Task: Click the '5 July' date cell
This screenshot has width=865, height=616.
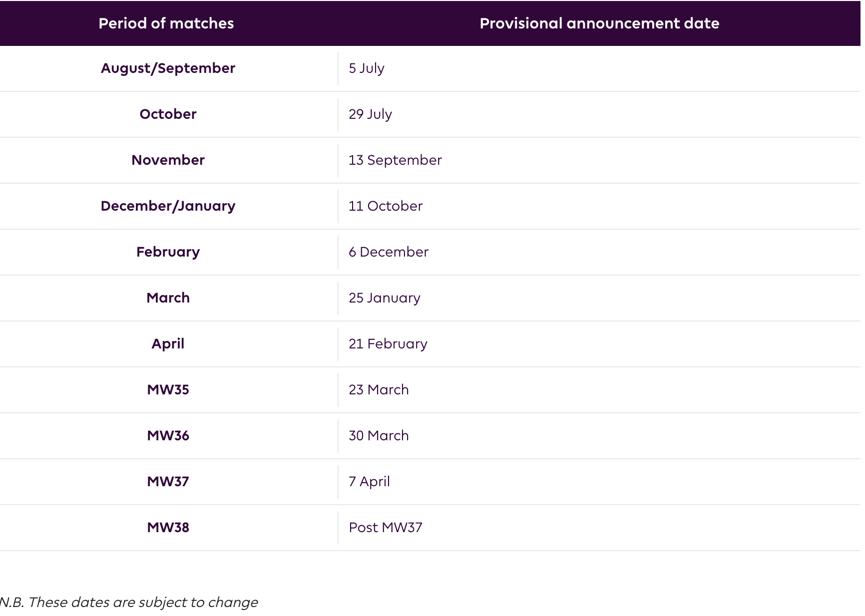Action: pos(367,68)
